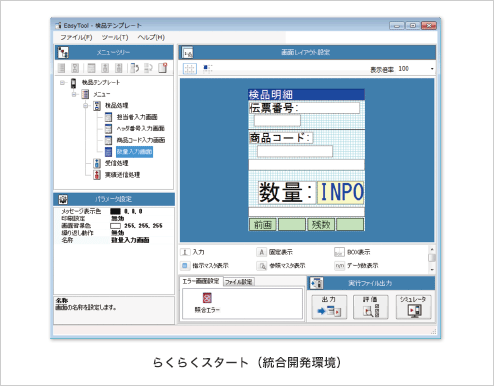Click the 画面レイアウト設定 header icon
The width and height of the screenshot is (494, 386).
(x=188, y=52)
